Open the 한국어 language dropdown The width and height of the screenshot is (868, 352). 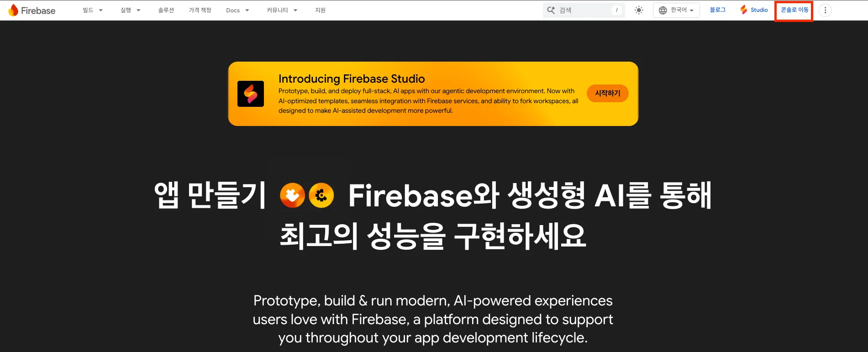pos(676,10)
